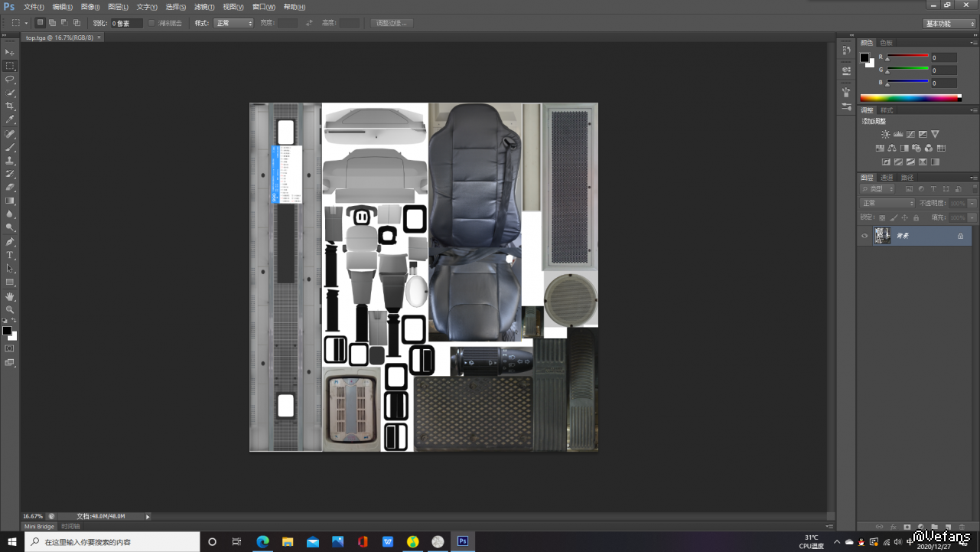Expand the 基本功能 workspace dropdown
Image resolution: width=980 pixels, height=552 pixels.
click(x=949, y=23)
